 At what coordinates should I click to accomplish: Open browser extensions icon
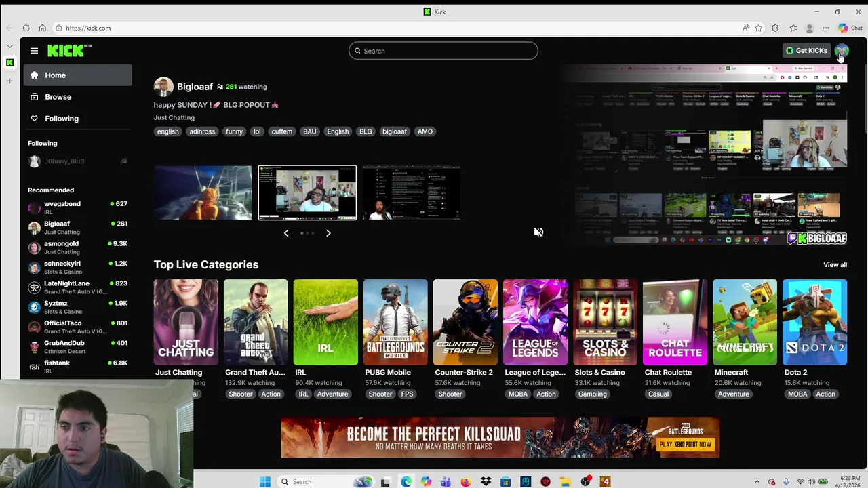775,28
